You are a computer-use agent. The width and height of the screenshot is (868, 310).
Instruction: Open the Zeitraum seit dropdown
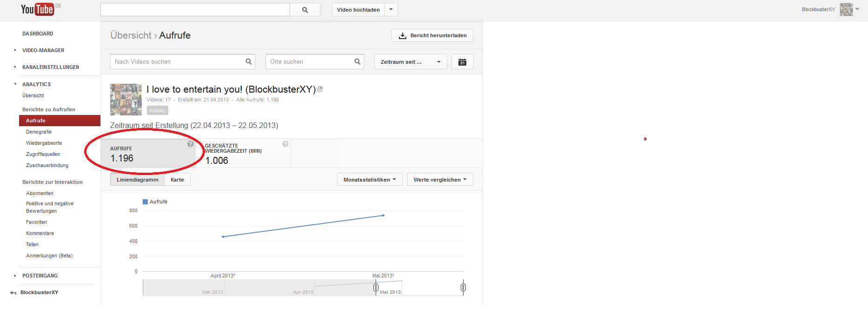(410, 62)
